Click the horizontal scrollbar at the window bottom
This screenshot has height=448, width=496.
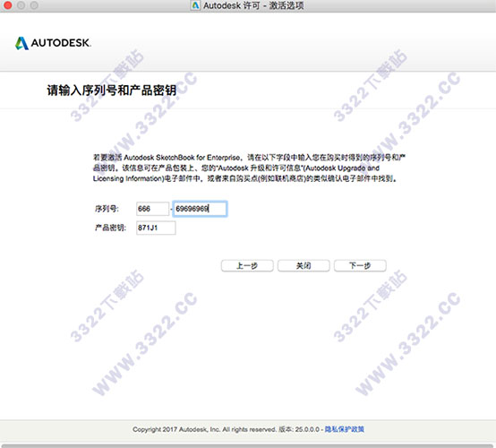pyautogui.click(x=248, y=446)
